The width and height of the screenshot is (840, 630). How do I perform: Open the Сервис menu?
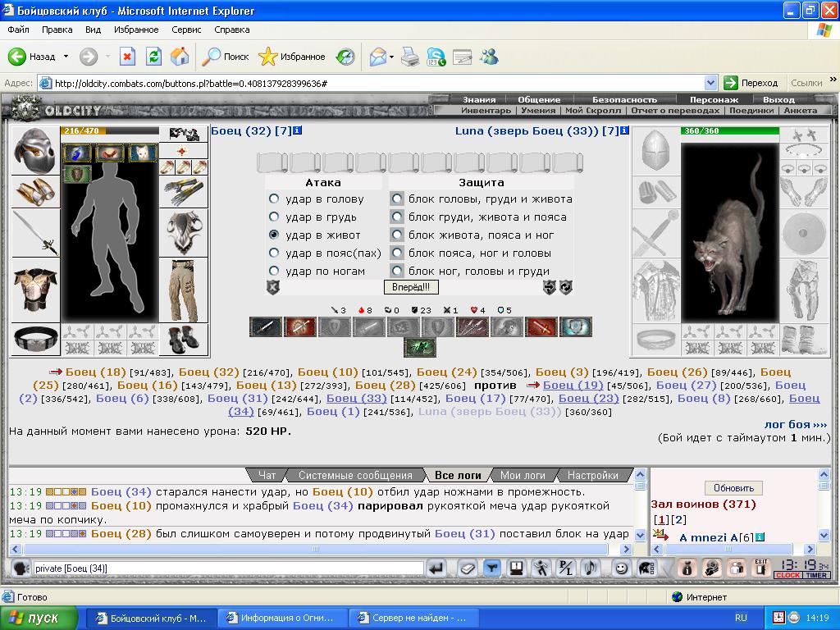186,30
